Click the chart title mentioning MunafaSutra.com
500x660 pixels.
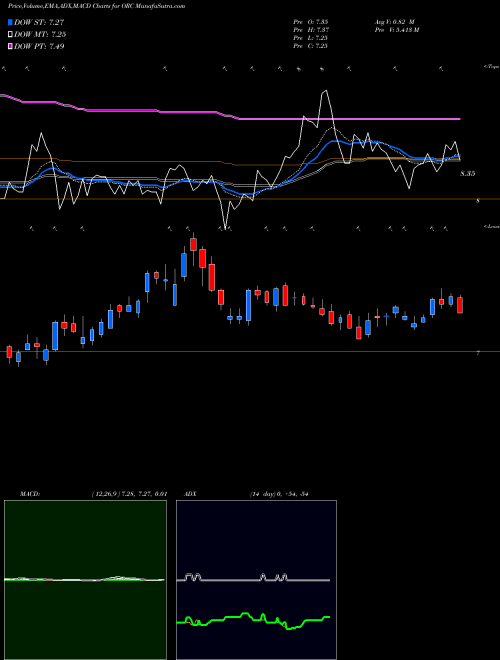[96, 6]
